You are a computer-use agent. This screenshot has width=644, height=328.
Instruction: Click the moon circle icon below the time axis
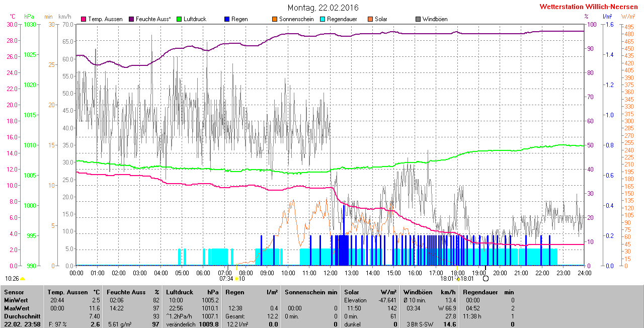pyautogui.click(x=486, y=278)
